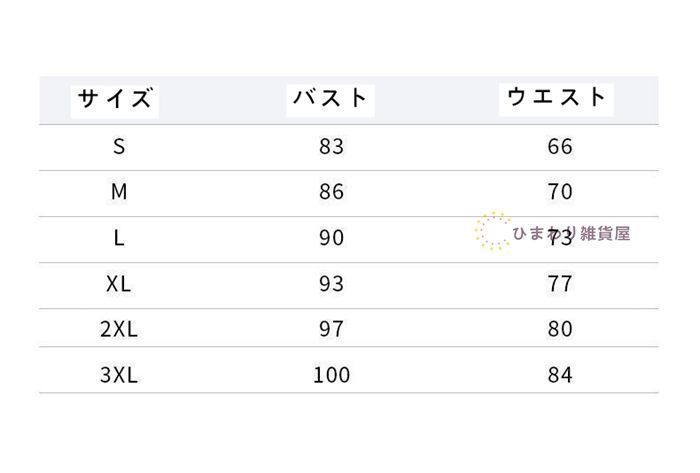Select the M size row label
The height and width of the screenshot is (473, 700).
[119, 192]
